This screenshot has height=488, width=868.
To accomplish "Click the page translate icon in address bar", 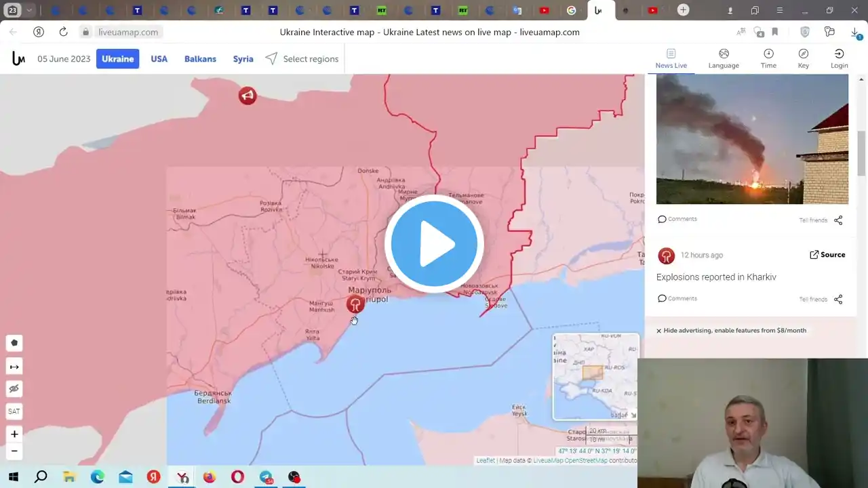I will 742,32.
